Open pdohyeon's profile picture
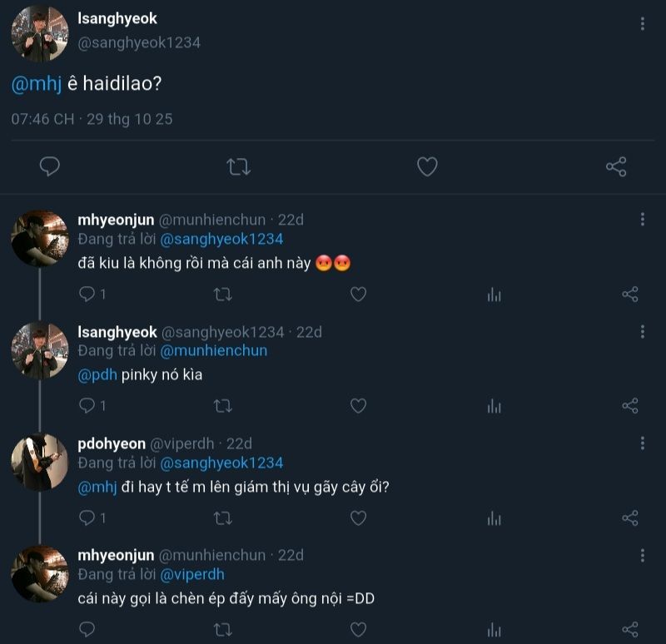This screenshot has width=666, height=644. point(39,462)
